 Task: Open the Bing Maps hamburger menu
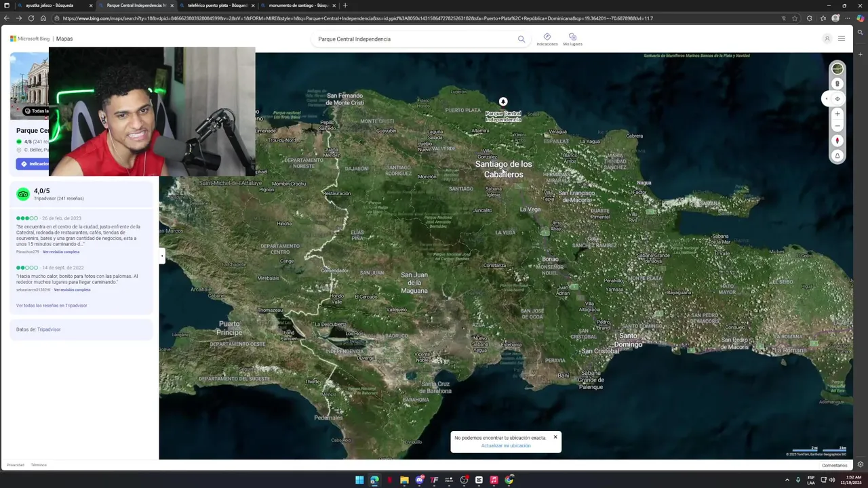click(x=842, y=39)
